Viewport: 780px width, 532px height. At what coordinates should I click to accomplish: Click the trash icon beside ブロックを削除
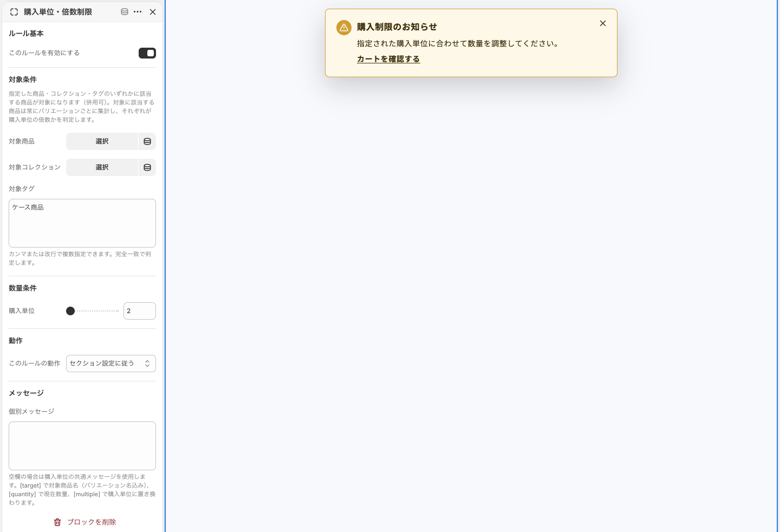(57, 522)
